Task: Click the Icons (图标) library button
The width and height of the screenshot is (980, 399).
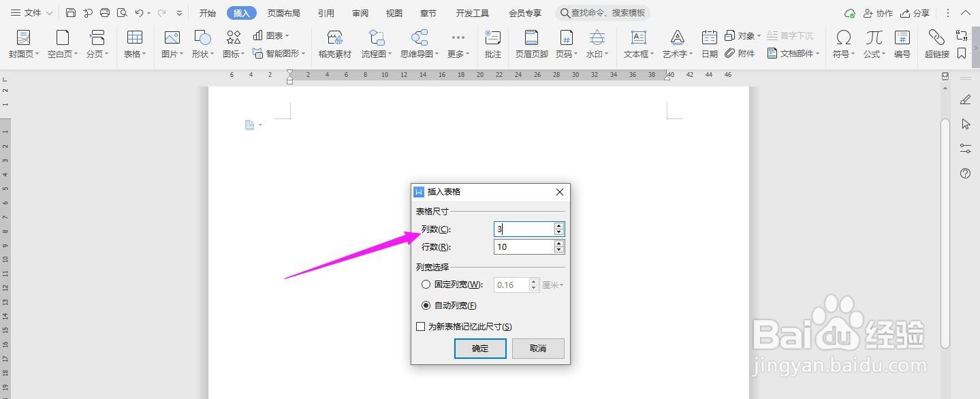Action: 234,44
